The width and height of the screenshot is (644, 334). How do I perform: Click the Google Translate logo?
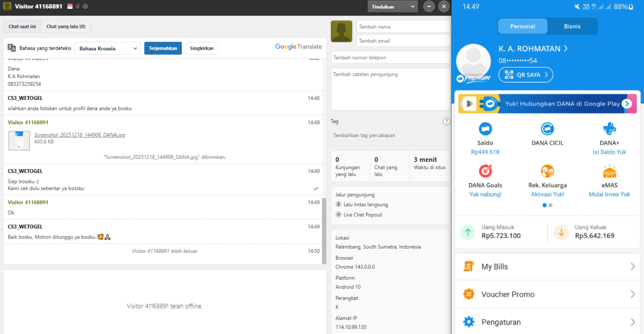[x=299, y=46]
